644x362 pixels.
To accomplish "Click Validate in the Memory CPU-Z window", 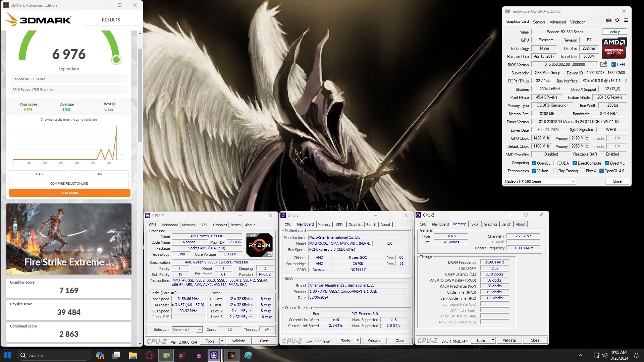I will [x=509, y=340].
